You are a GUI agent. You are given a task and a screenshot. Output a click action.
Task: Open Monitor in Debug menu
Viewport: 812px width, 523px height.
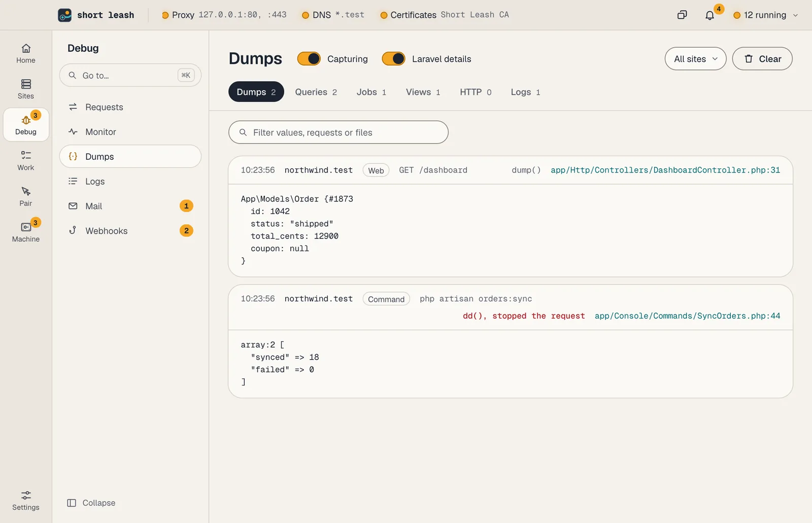(130, 132)
